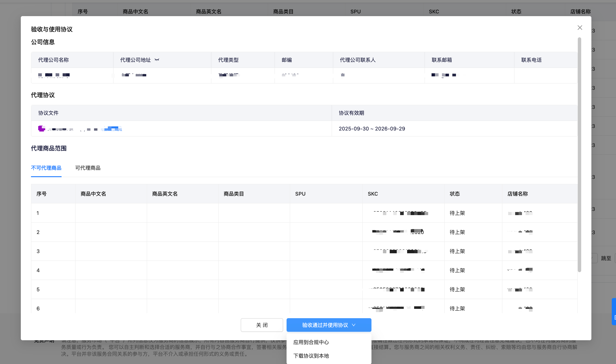
Task: Click the 联系邮箱 column header
Action: (x=442, y=60)
